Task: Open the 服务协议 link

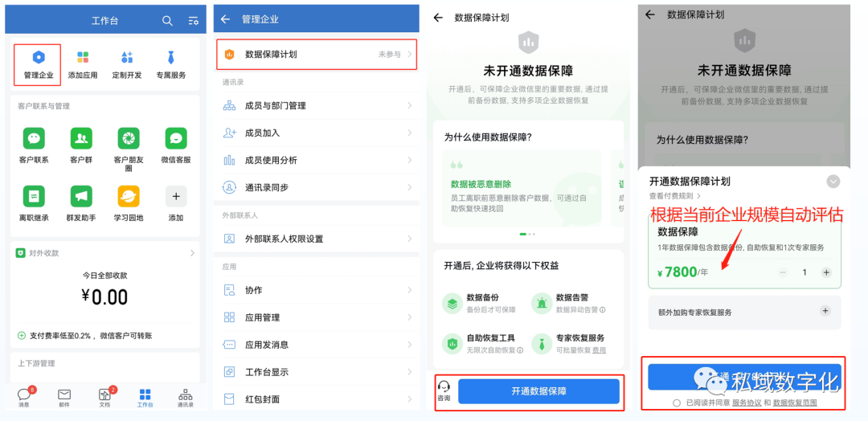Action: tap(745, 403)
